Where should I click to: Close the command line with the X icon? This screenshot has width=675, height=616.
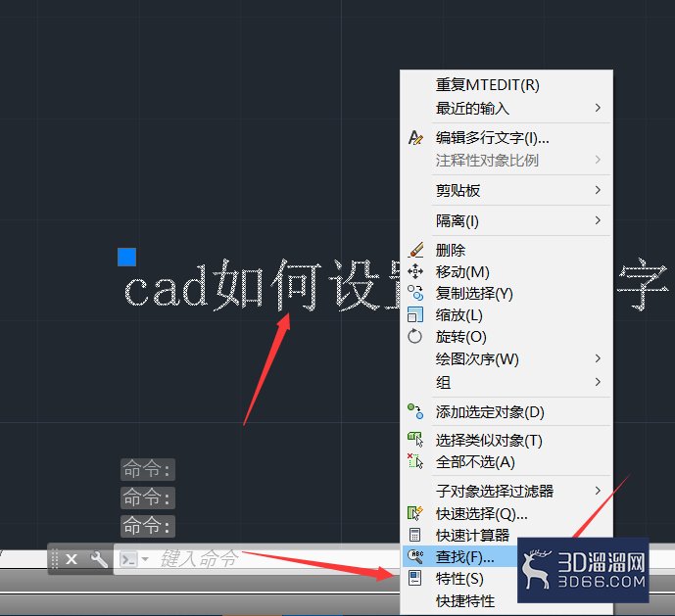(x=72, y=559)
